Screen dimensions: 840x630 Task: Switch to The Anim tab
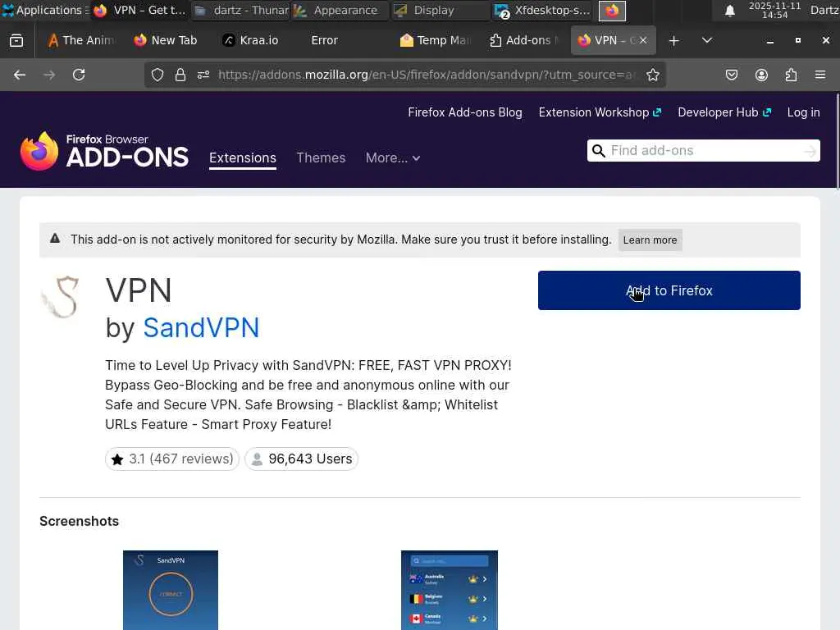click(x=81, y=40)
